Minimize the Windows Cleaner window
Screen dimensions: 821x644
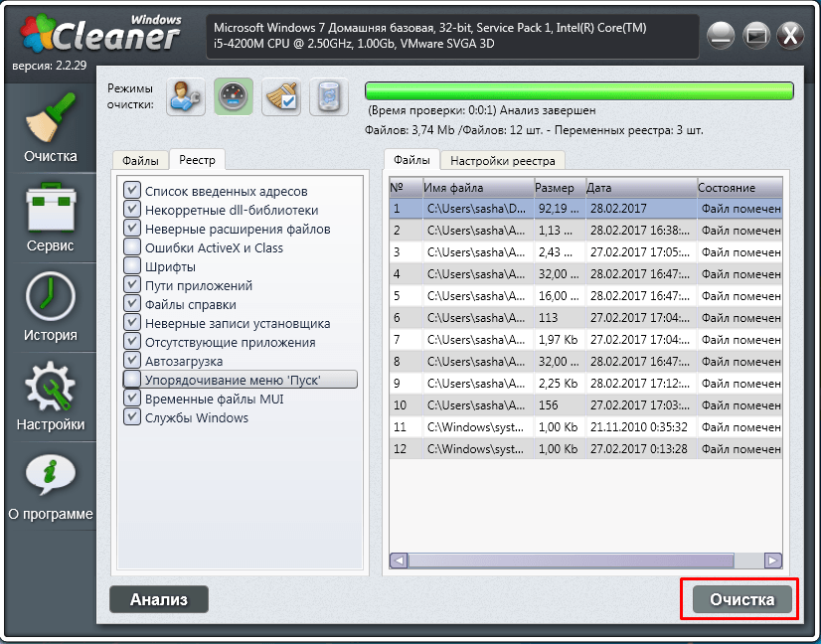[721, 36]
